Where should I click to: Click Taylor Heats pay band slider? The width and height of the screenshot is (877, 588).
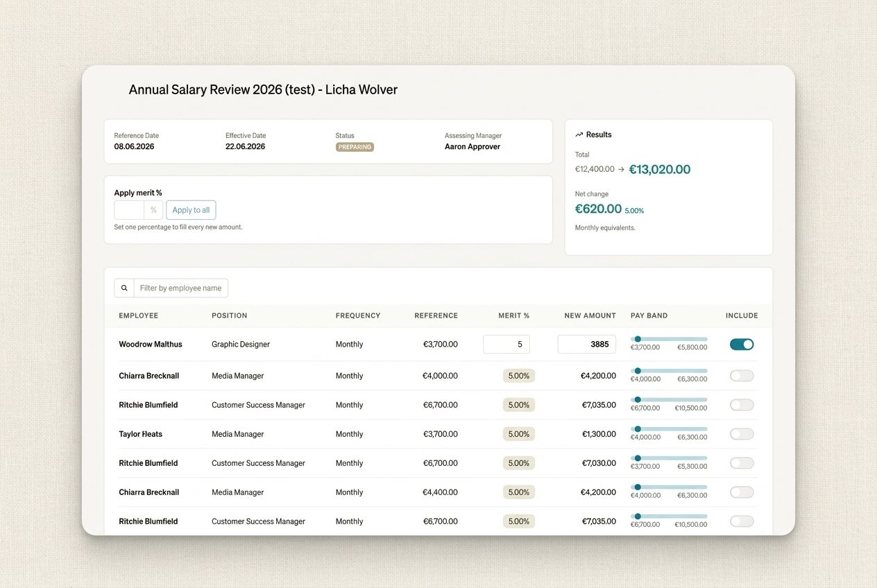click(669, 429)
